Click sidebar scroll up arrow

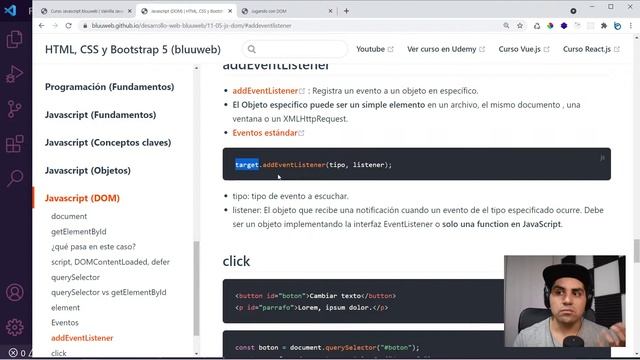coord(196,68)
